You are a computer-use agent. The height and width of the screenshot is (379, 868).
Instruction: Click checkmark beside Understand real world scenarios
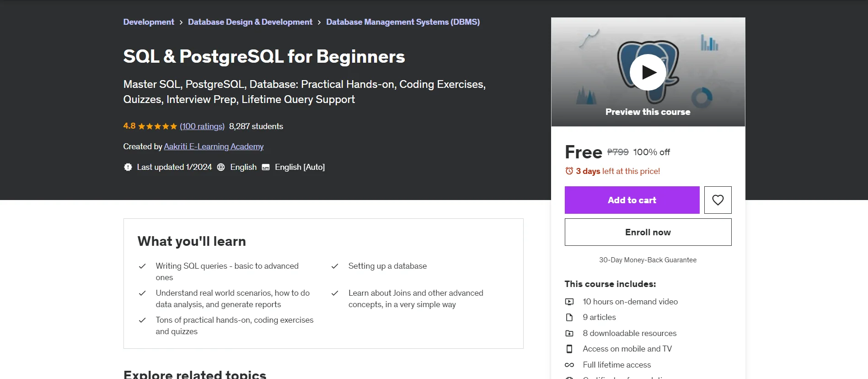pyautogui.click(x=142, y=293)
